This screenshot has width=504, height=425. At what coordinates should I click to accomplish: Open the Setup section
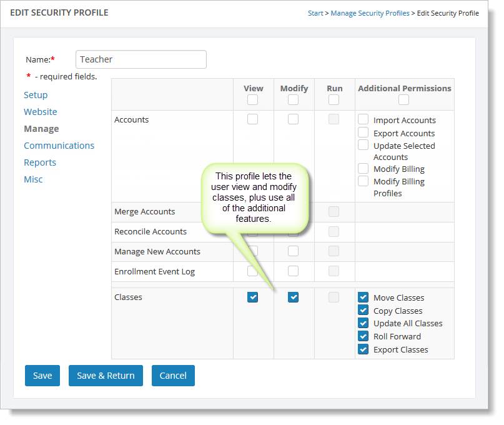36,95
